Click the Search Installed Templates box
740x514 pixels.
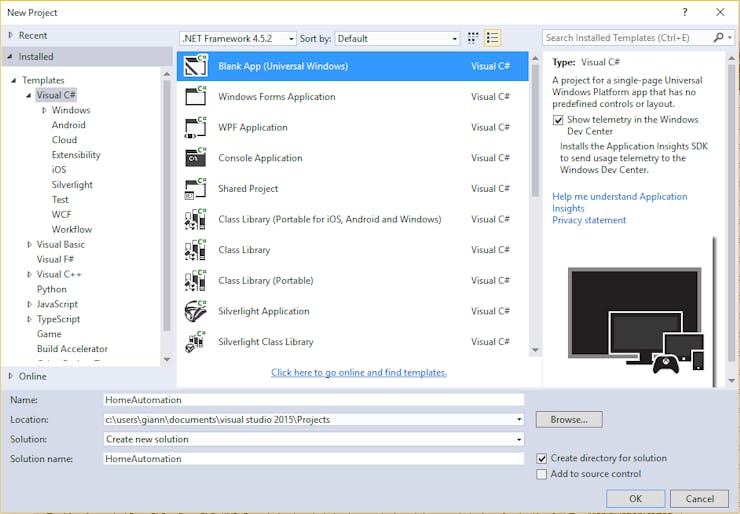628,38
